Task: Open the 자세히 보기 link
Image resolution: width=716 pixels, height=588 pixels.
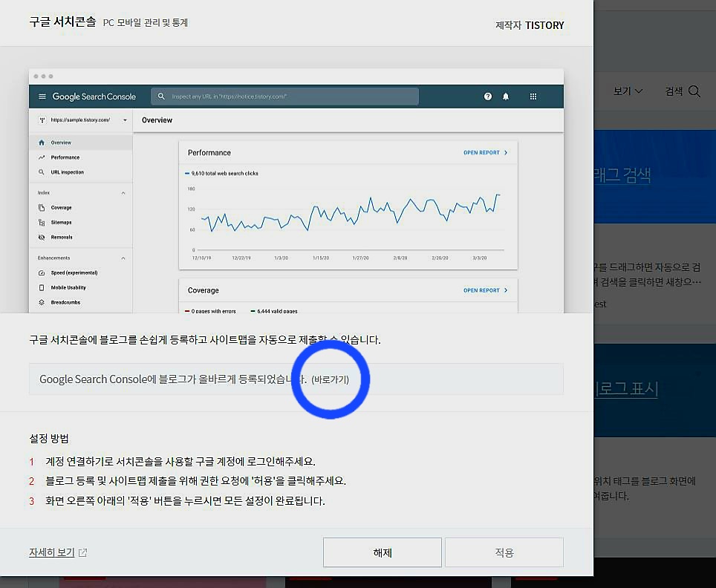Action: coord(51,552)
